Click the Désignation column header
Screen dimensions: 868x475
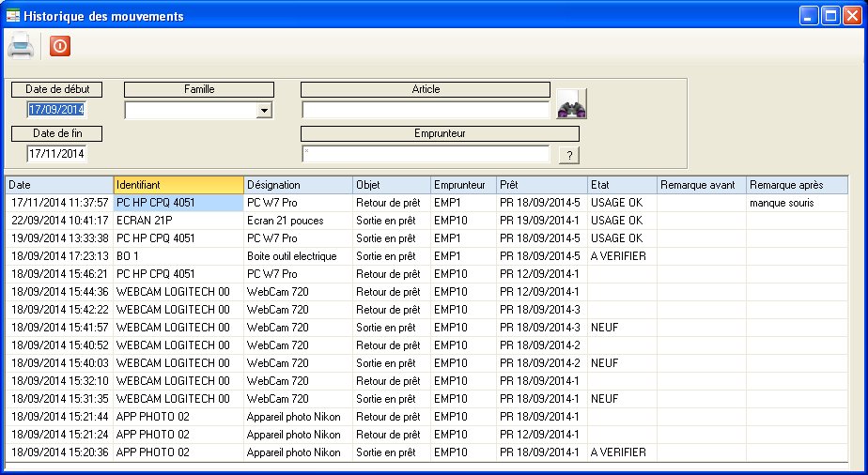click(x=297, y=185)
